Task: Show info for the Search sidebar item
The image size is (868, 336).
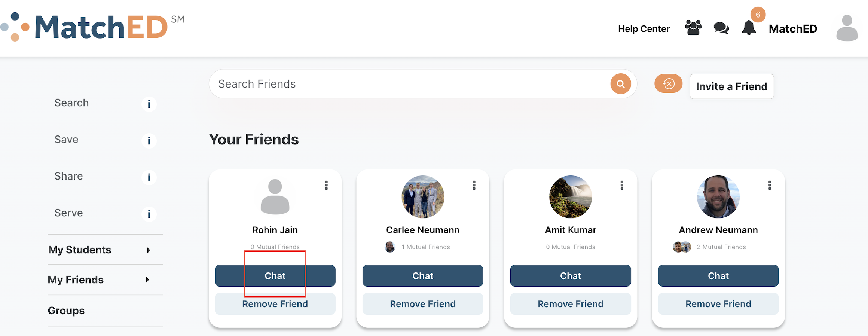Action: (149, 104)
